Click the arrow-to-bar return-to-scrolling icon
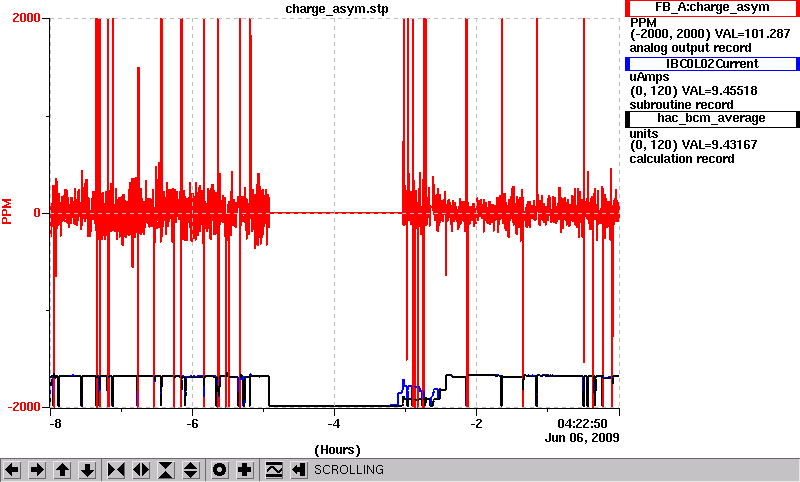The height and width of the screenshot is (482, 800). click(299, 470)
